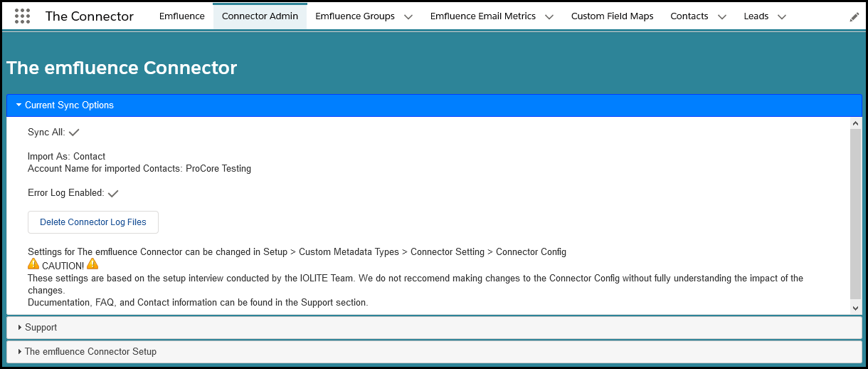Click Delete Connector Log Files button
Screen dimensions: 868x369
pos(93,222)
